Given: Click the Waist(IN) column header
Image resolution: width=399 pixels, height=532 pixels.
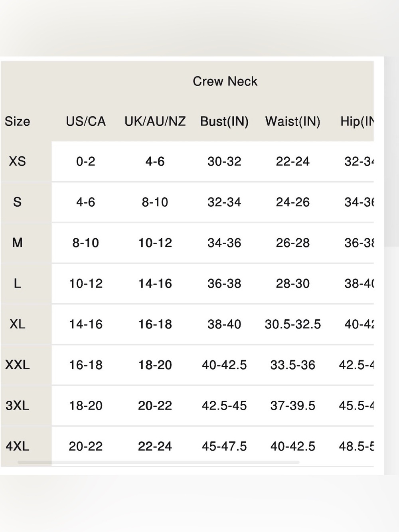Looking at the screenshot, I should (293, 121).
